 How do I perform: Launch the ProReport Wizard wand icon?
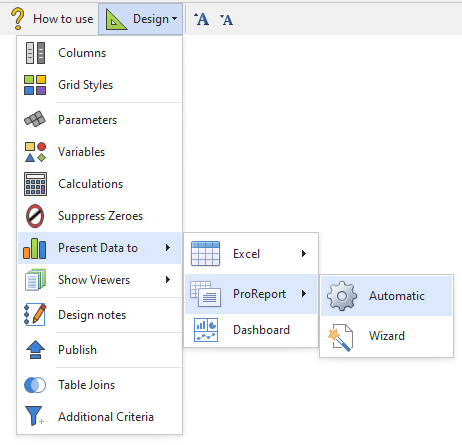click(x=340, y=337)
